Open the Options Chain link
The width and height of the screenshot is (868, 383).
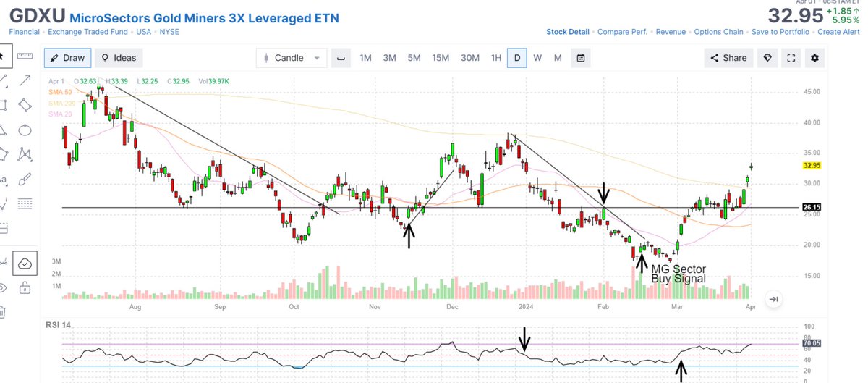(718, 32)
